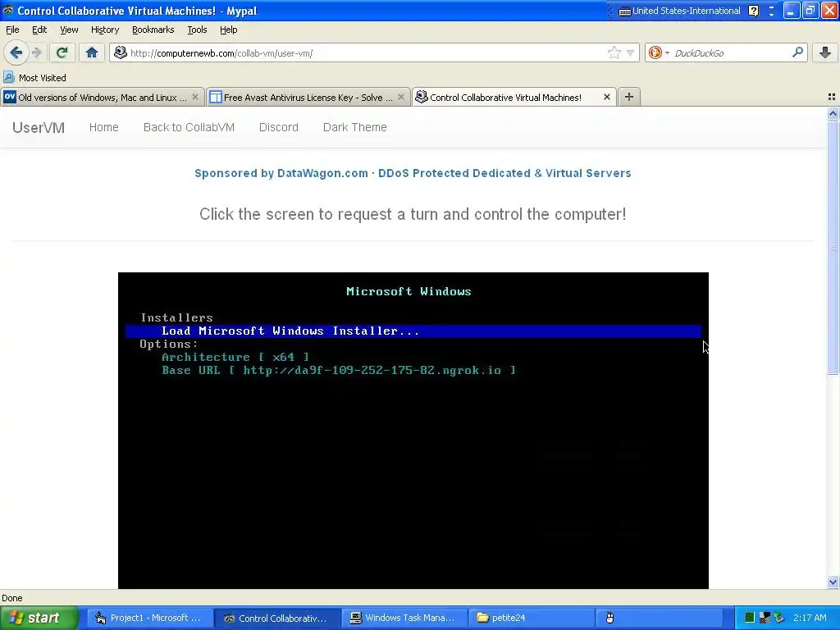The height and width of the screenshot is (630, 840).
Task: Reload the page with the refresh icon
Action: (62, 52)
